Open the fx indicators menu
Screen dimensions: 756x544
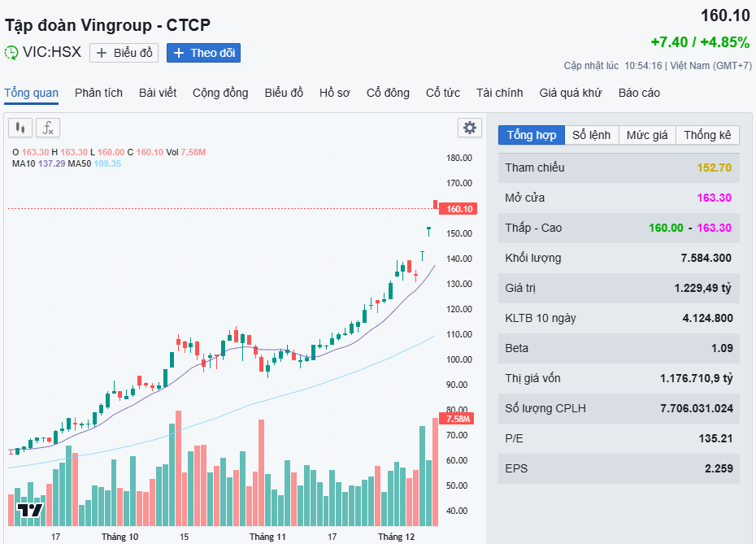coord(48,128)
